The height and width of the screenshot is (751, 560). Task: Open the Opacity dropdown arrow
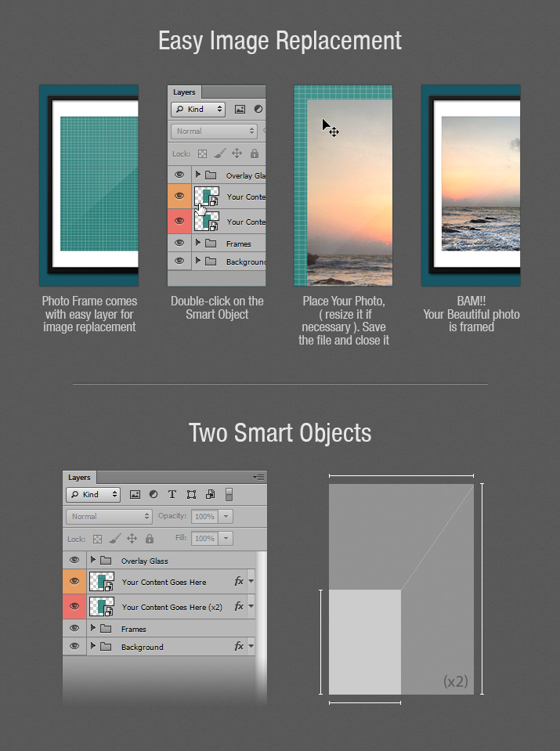226,517
